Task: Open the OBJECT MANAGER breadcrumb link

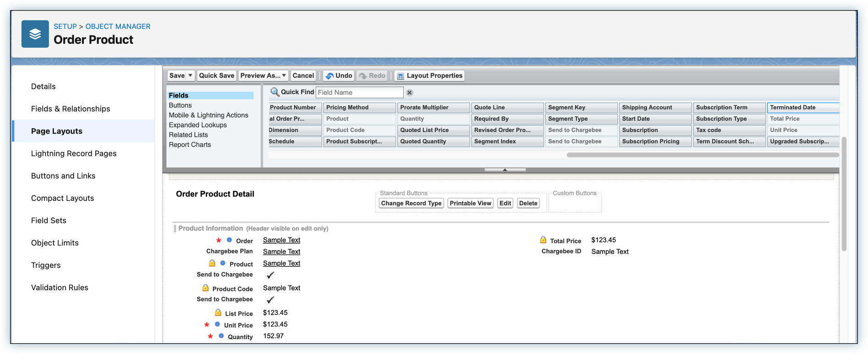Action: [118, 27]
